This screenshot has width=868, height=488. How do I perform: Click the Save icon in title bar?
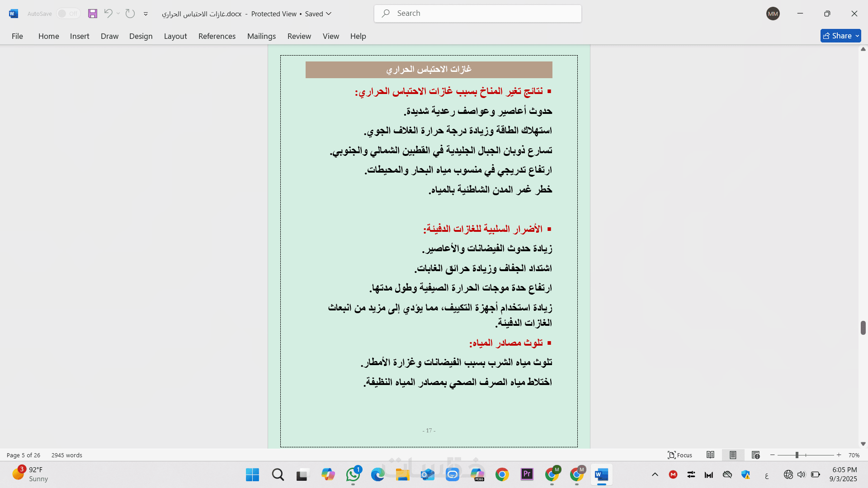pyautogui.click(x=93, y=14)
